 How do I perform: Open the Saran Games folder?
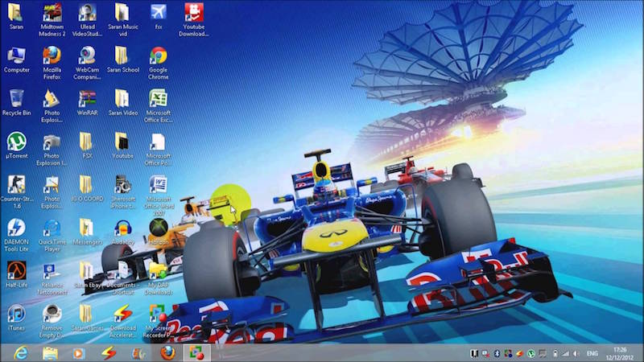[87, 318]
